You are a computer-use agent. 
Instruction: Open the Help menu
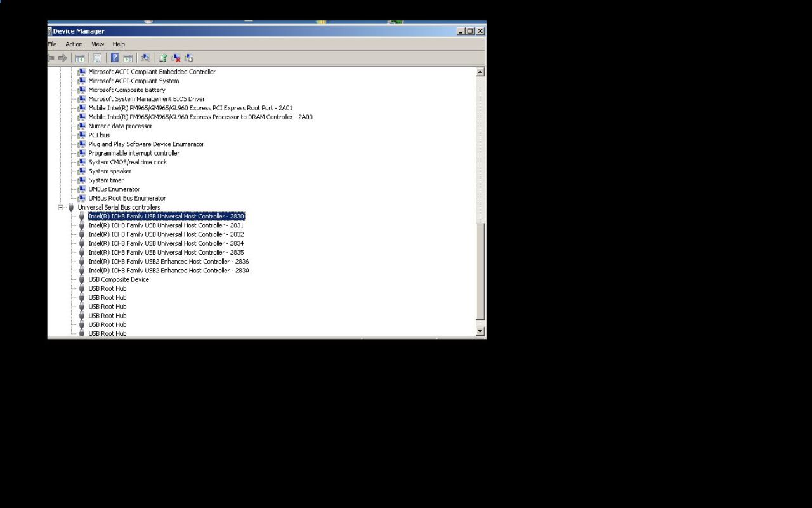tap(119, 44)
